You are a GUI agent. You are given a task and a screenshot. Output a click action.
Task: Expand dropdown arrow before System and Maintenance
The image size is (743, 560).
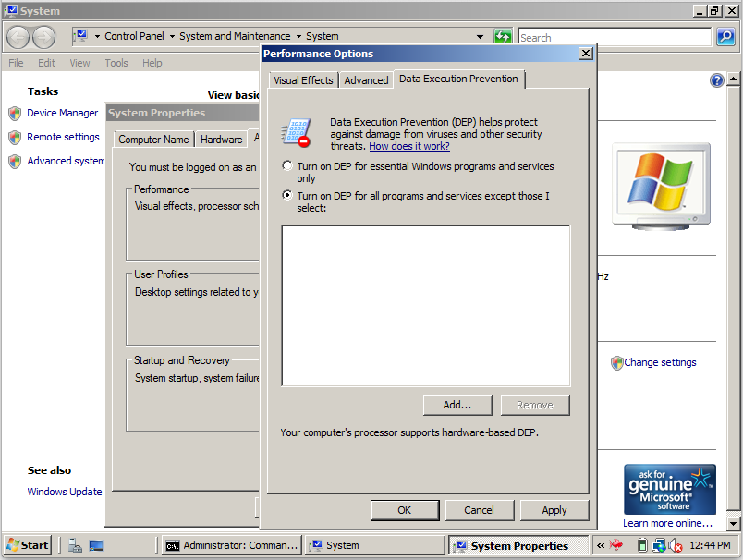click(x=172, y=36)
